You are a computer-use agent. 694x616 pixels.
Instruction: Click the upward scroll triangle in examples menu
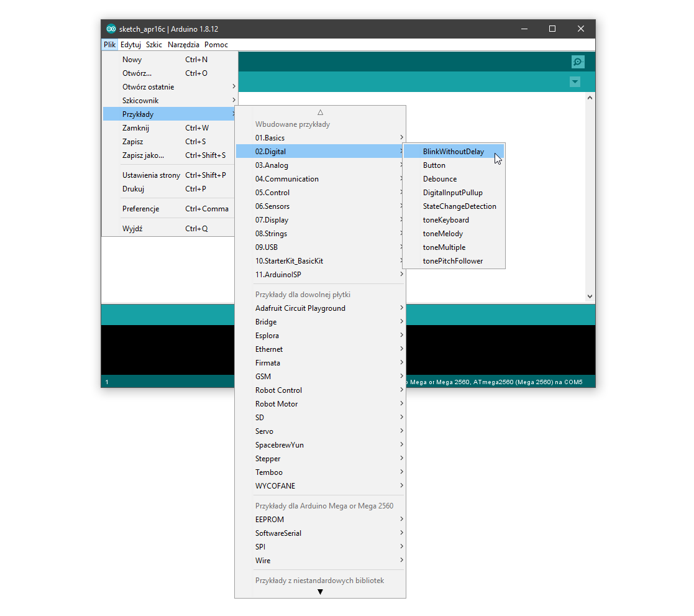[x=320, y=113]
